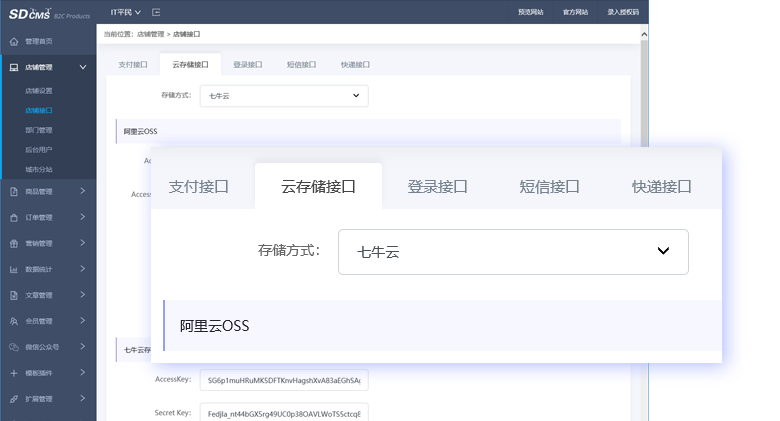
Task: Click the 官方网站 link in header
Action: (576, 11)
